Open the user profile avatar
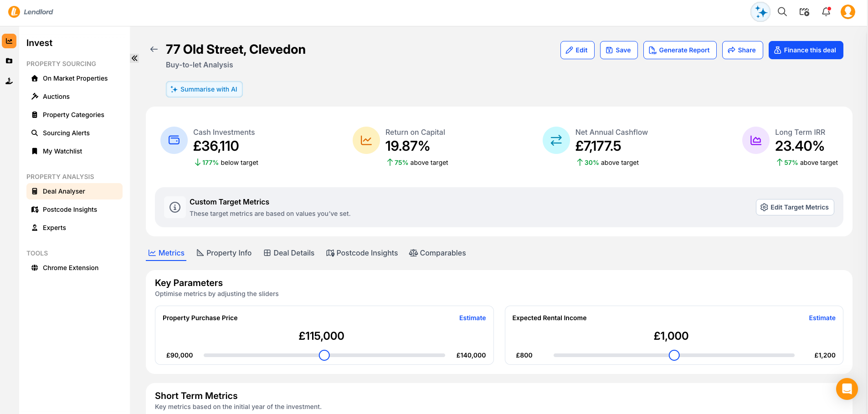Image resolution: width=868 pixels, height=414 pixels. [847, 12]
